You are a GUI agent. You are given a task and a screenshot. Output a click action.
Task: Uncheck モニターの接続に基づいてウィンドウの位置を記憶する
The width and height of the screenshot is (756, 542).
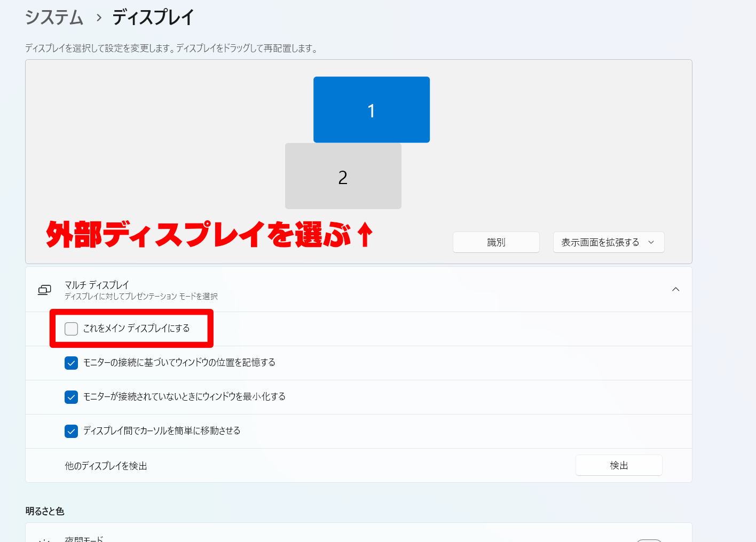coord(72,363)
